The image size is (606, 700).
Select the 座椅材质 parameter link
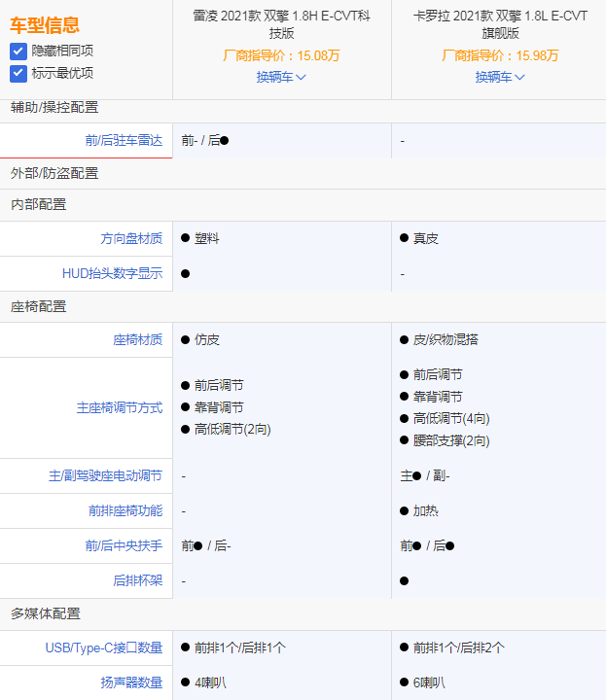tap(137, 340)
